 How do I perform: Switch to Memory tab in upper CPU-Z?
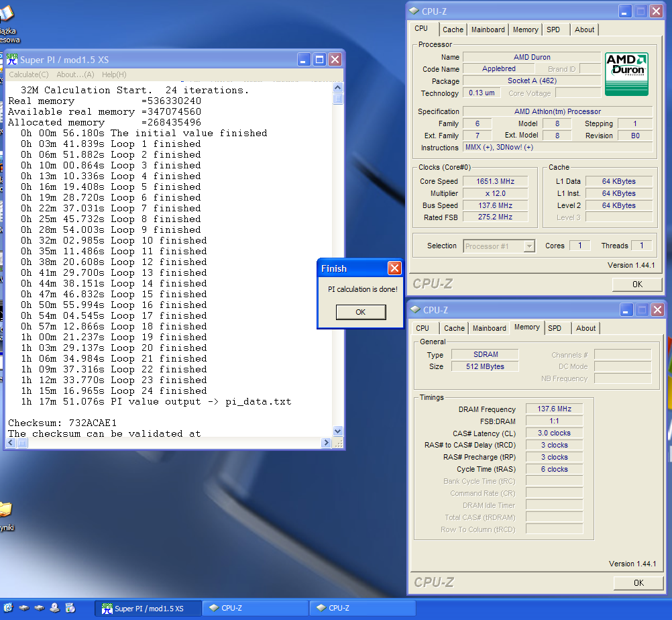point(525,30)
